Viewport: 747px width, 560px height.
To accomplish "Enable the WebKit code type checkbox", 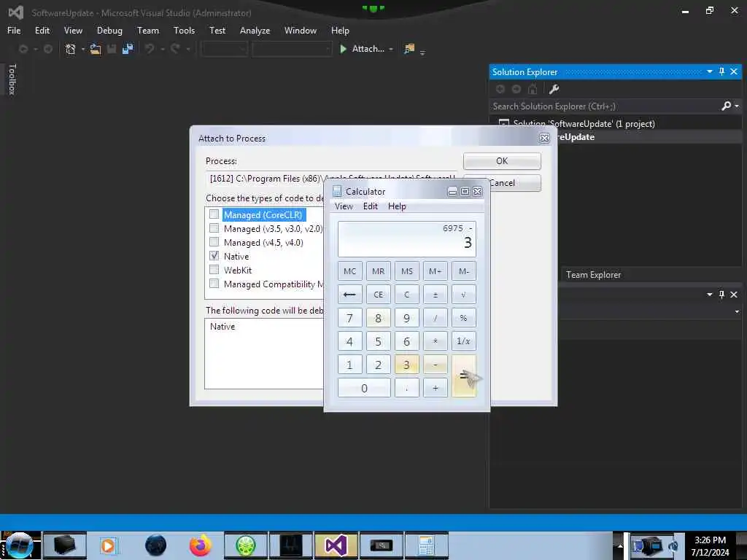I will (x=214, y=270).
